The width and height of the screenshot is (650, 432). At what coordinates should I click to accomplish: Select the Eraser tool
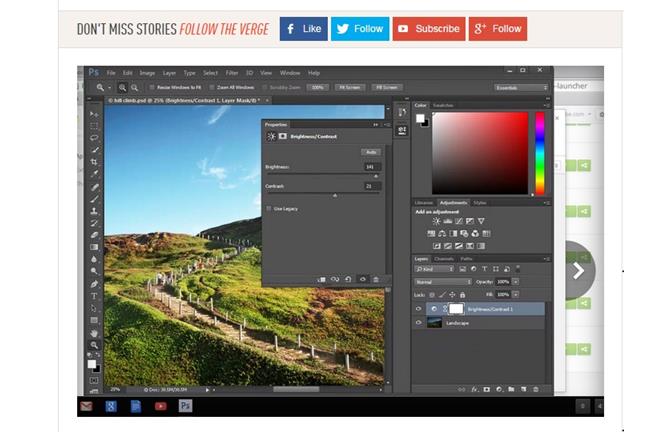point(95,235)
